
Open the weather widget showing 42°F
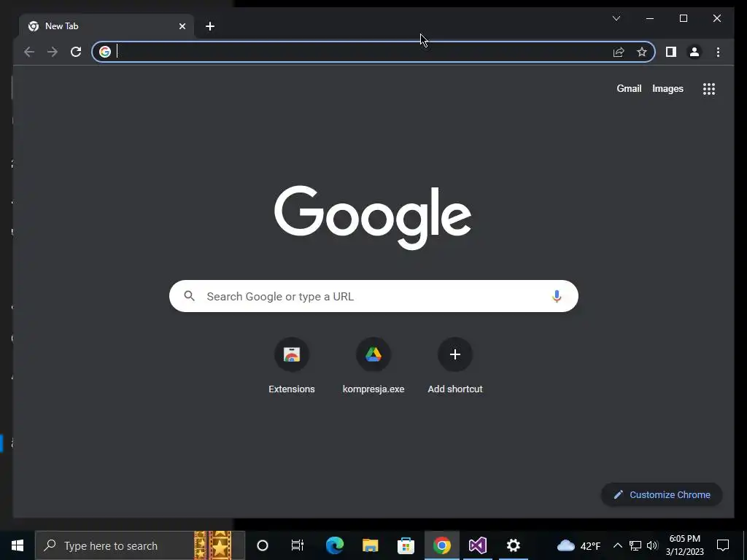click(578, 545)
